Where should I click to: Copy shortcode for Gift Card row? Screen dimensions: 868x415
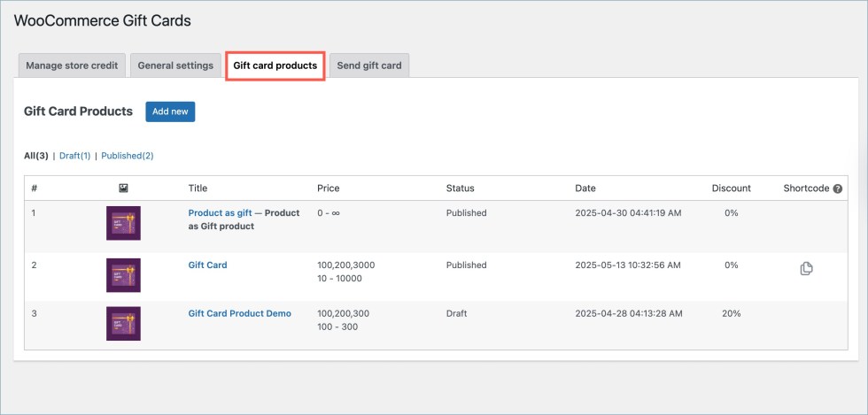pyautogui.click(x=806, y=269)
